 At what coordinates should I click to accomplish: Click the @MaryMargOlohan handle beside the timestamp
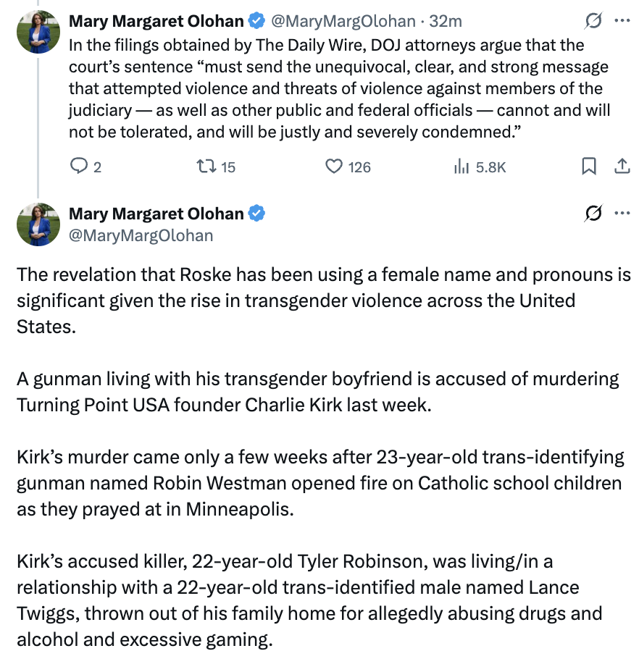coord(343,22)
